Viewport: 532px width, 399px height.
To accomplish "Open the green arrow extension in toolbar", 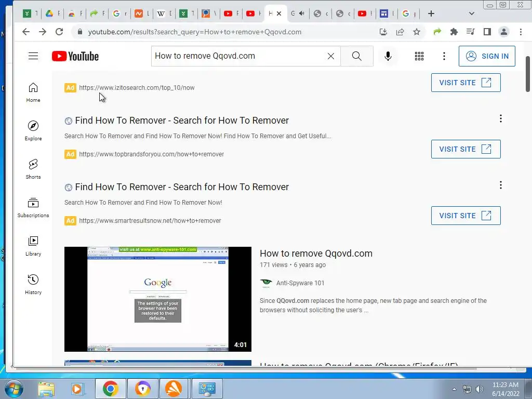I will (437, 32).
